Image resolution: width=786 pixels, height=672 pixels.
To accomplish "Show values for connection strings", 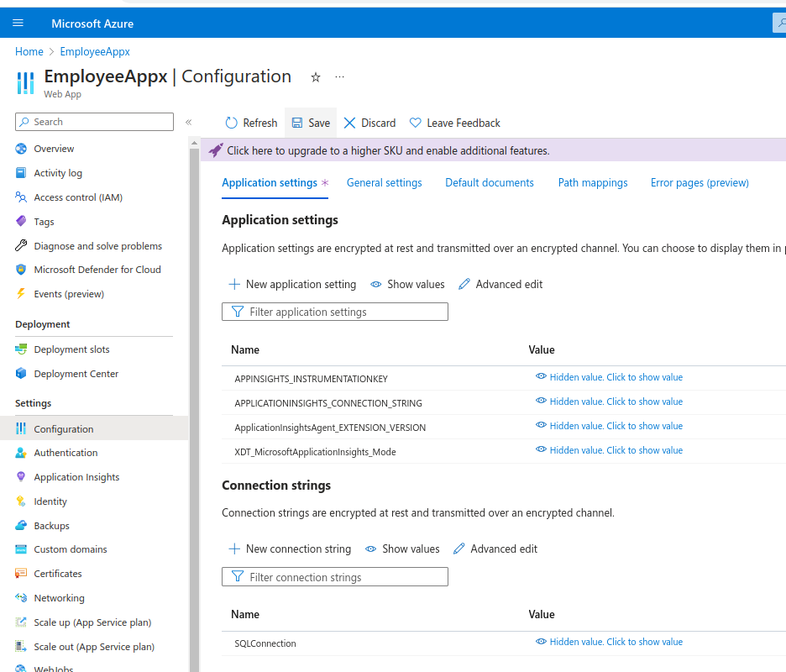I will point(402,549).
